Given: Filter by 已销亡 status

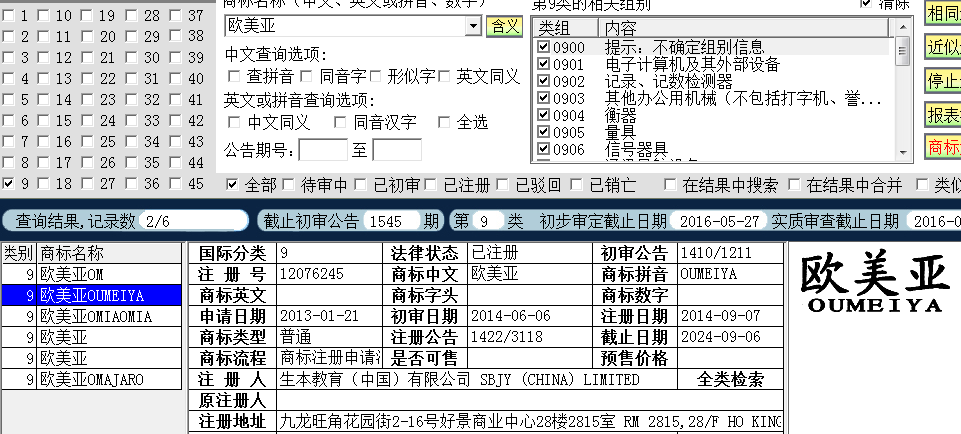Looking at the screenshot, I should click(575, 185).
